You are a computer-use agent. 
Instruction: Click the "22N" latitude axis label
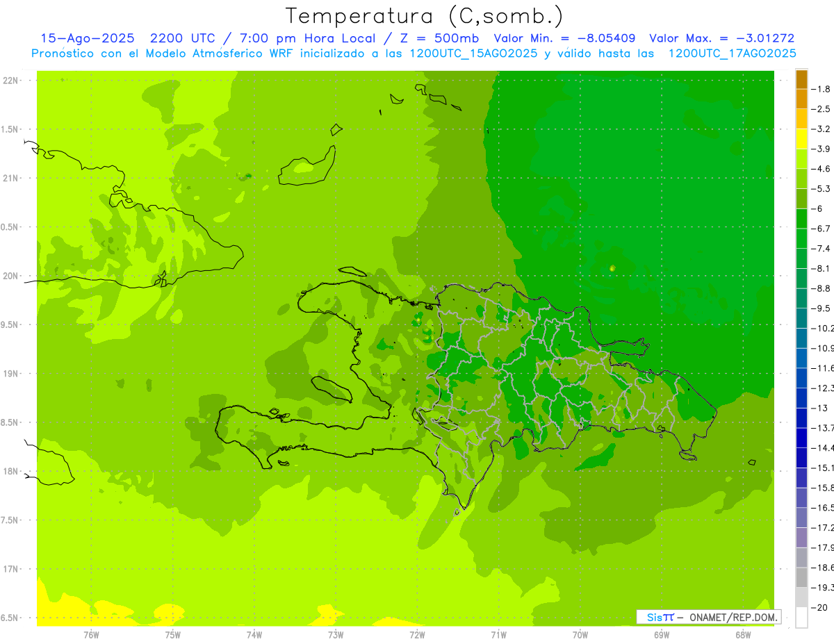coord(10,80)
